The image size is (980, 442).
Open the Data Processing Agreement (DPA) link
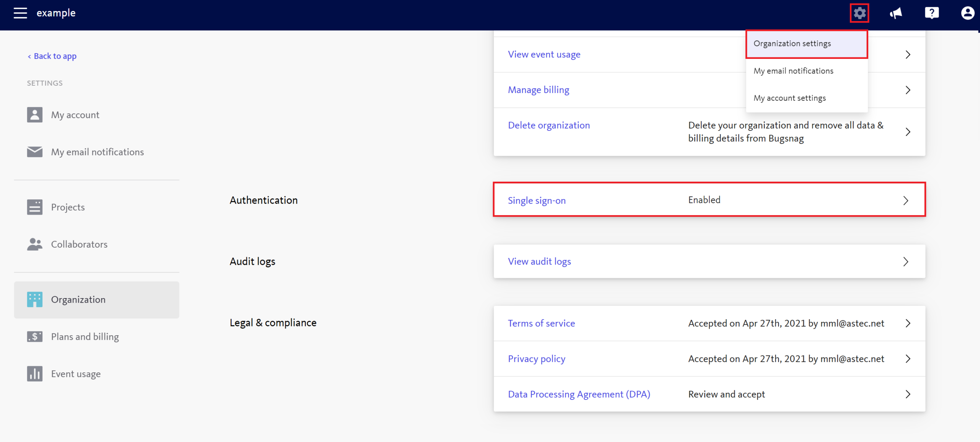point(579,394)
